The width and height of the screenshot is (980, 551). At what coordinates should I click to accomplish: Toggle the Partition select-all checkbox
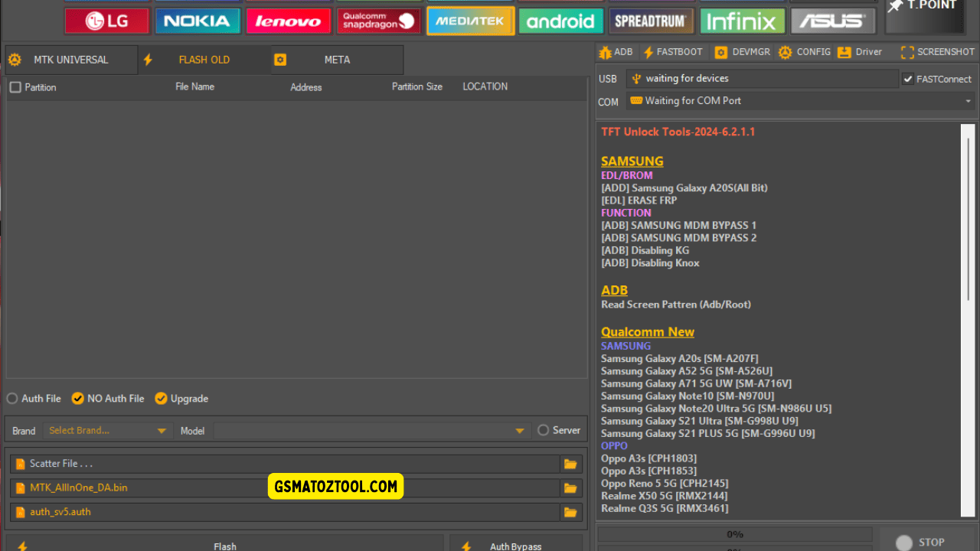(x=15, y=87)
